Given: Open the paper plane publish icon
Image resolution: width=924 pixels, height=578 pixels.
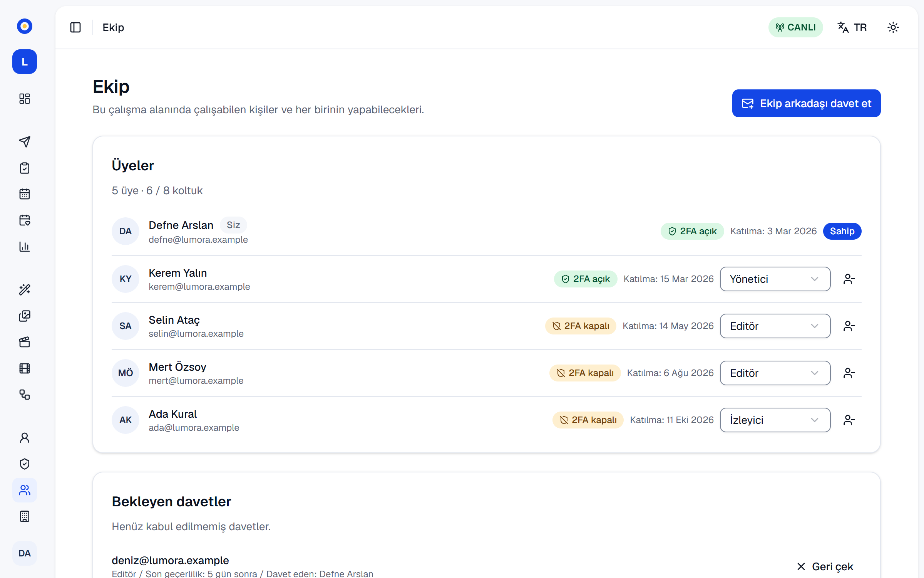Looking at the screenshot, I should point(25,142).
